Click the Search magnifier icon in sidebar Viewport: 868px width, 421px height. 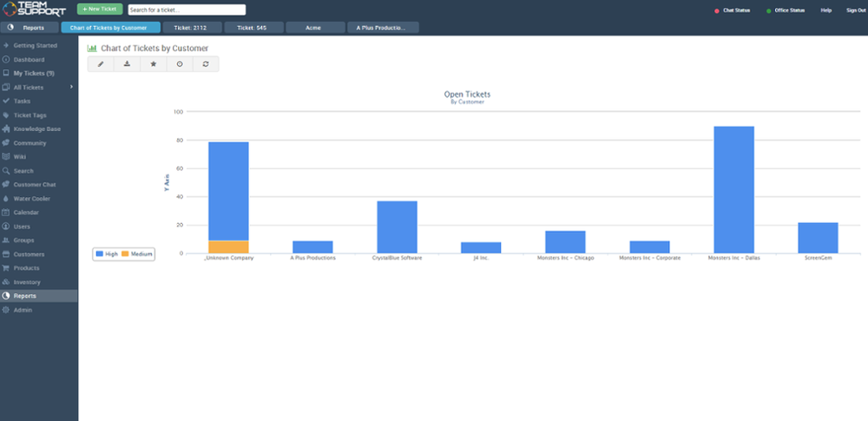click(6, 171)
